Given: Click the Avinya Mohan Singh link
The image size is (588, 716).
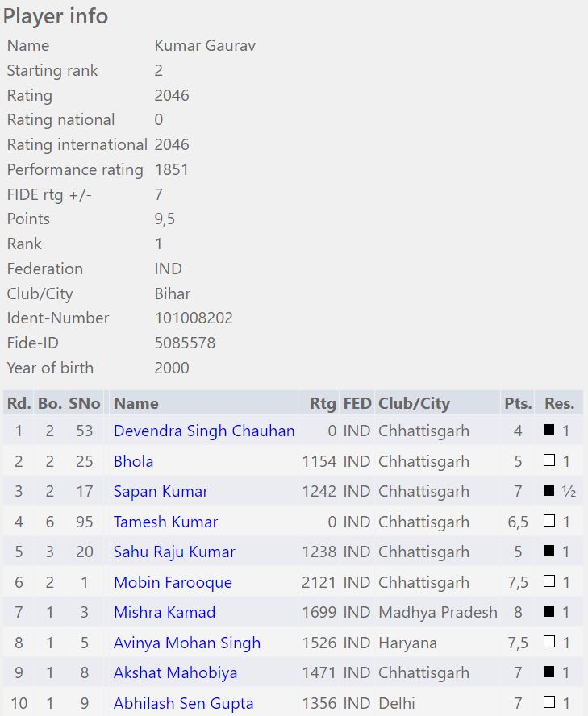Looking at the screenshot, I should click(187, 643).
